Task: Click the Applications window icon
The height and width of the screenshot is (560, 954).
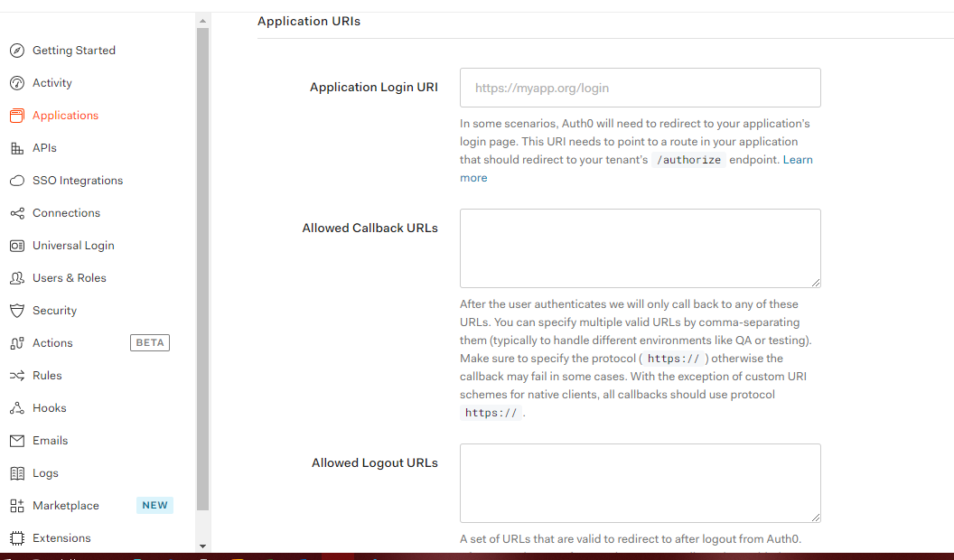Action: (x=17, y=116)
